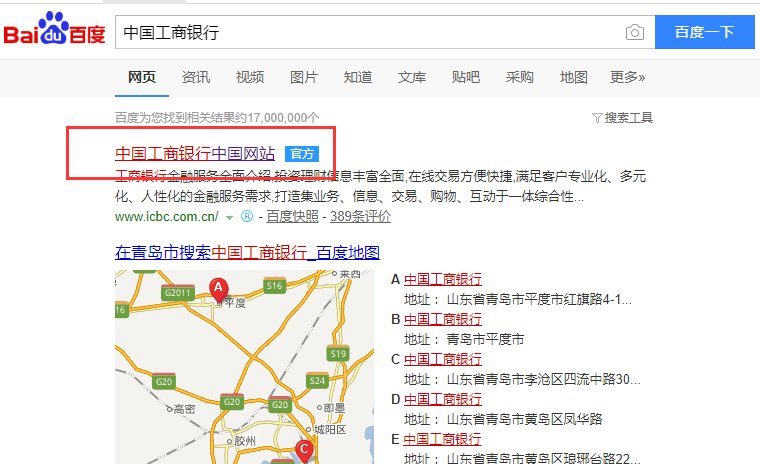
Task: Open the 百度快照 link
Action: coord(292,216)
